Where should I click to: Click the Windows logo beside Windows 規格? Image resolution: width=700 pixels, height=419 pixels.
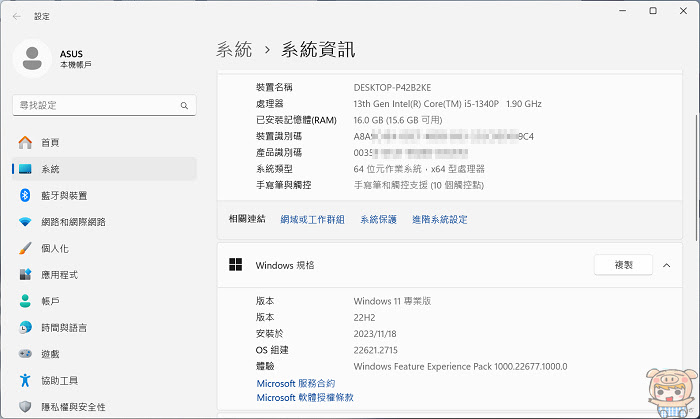[x=235, y=265]
